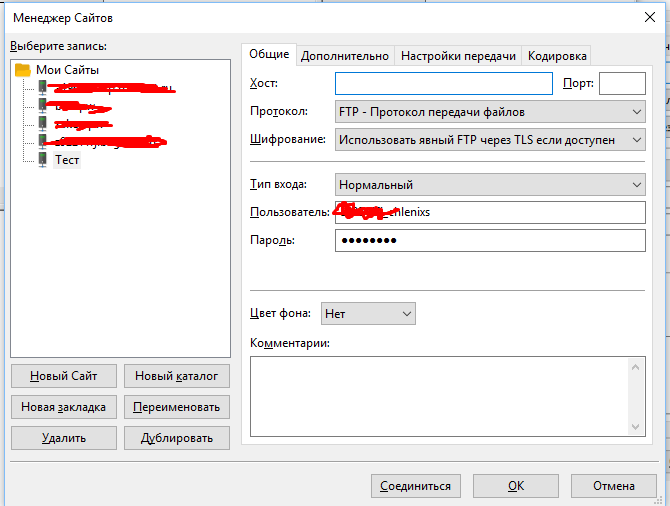Screen dimensions: 670x506
Task: Open the Дополнительно tab
Action: [345, 56]
